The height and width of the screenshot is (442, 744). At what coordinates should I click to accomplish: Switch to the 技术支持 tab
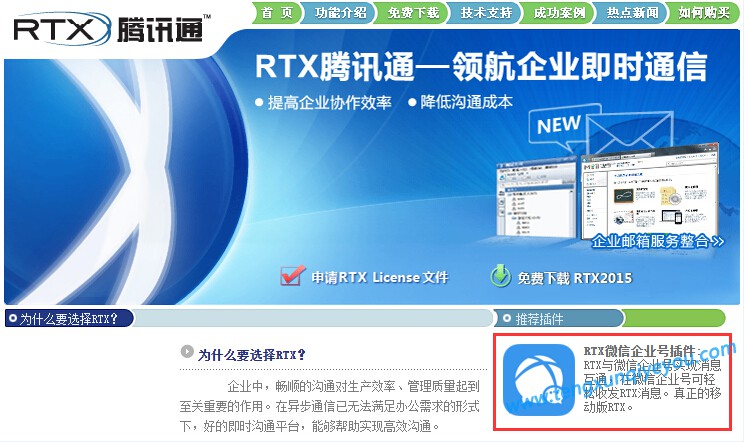click(486, 13)
